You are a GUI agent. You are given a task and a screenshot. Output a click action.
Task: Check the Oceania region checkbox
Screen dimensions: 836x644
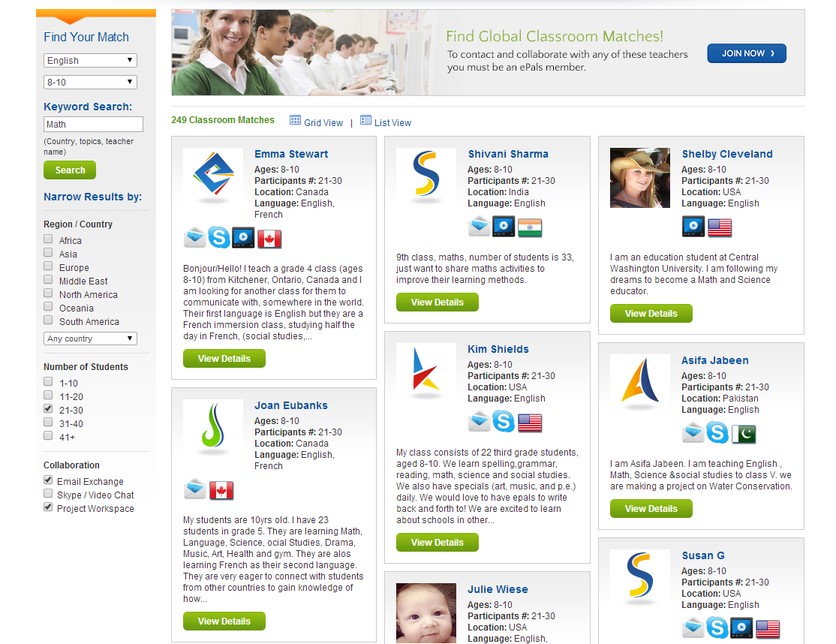pos(48,306)
